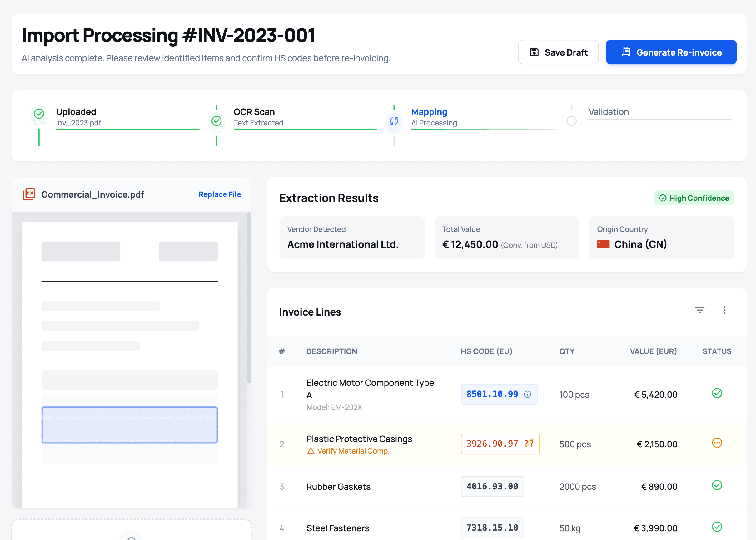The image size is (756, 540).
Task: Click the PDF file icon beside Commercial_Invoice.pdf
Action: 29,194
